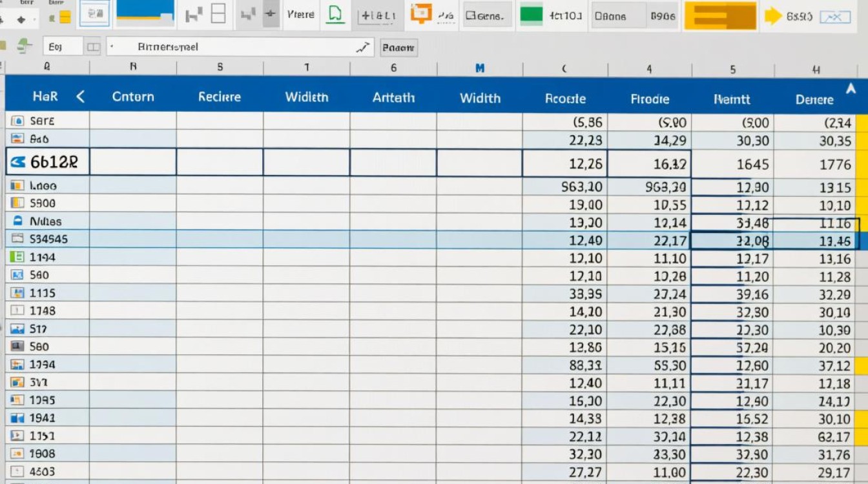868x484 pixels.
Task: Select column letter T header
Action: click(x=307, y=67)
